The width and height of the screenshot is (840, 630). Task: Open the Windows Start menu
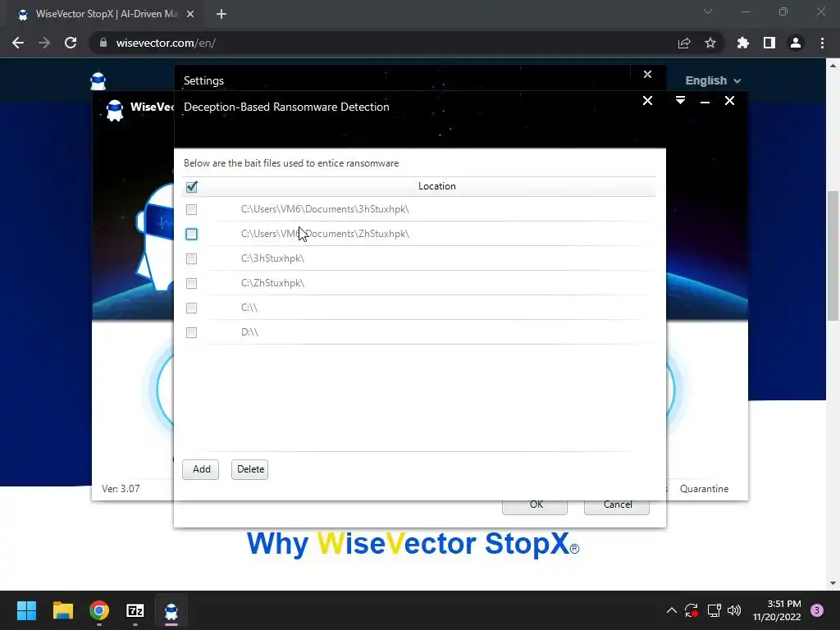tap(26, 610)
